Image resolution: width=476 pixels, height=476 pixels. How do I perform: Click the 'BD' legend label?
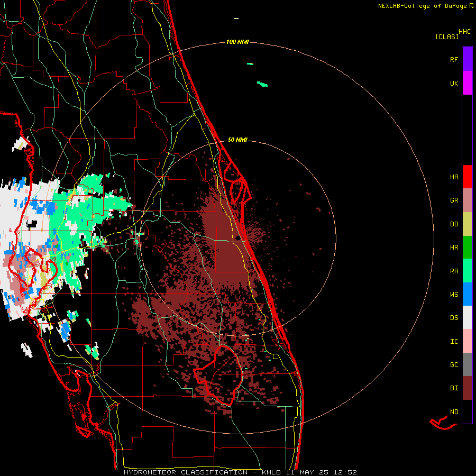coord(454,224)
